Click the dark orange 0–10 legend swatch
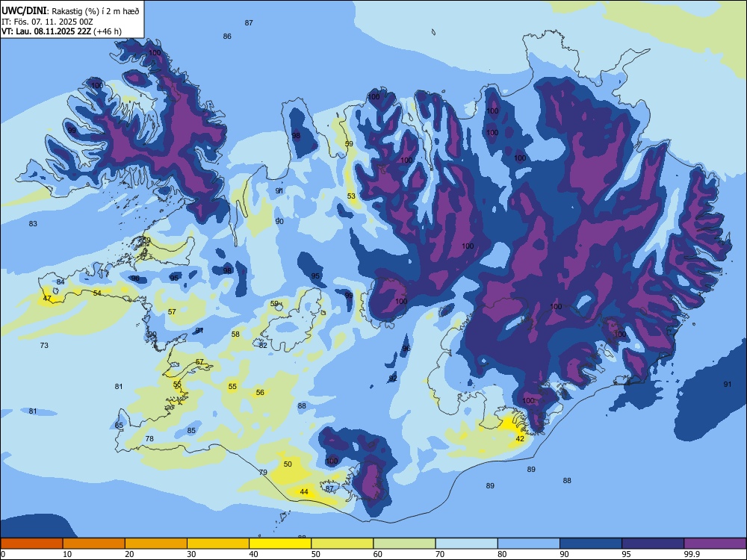The image size is (747, 560). pyautogui.click(x=31, y=544)
